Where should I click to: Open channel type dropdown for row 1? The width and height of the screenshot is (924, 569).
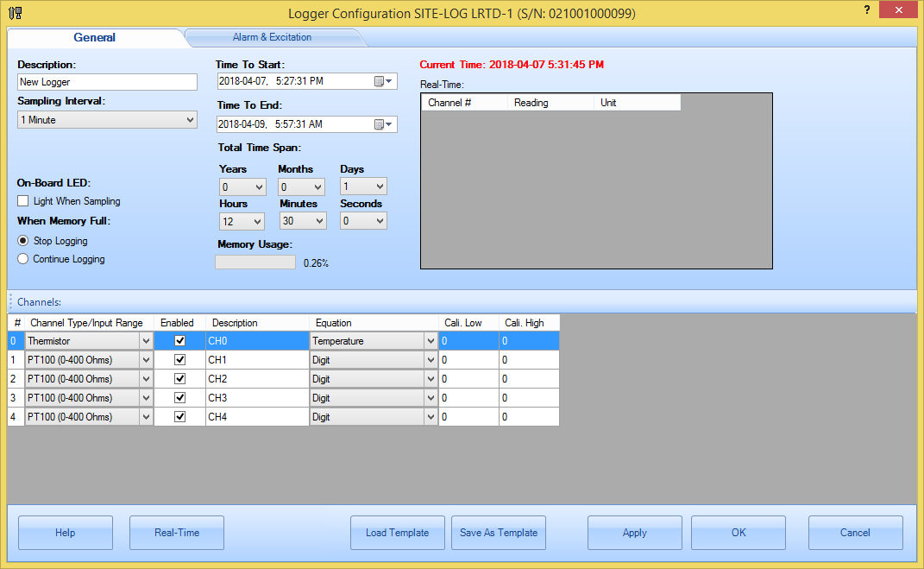tap(146, 360)
